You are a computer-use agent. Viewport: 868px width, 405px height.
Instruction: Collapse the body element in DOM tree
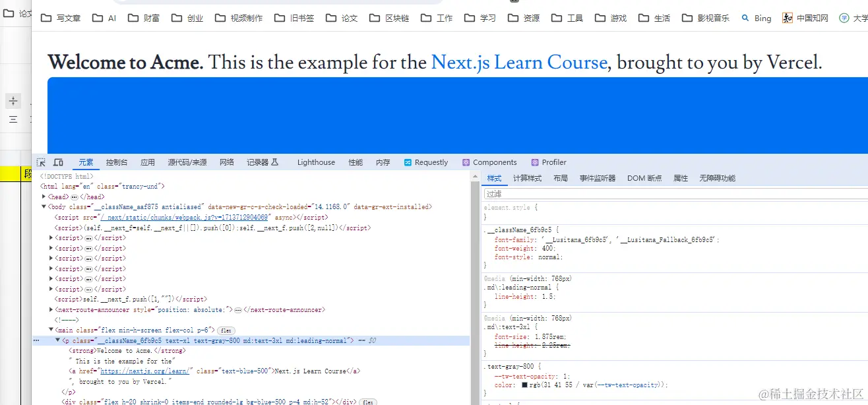(42, 206)
